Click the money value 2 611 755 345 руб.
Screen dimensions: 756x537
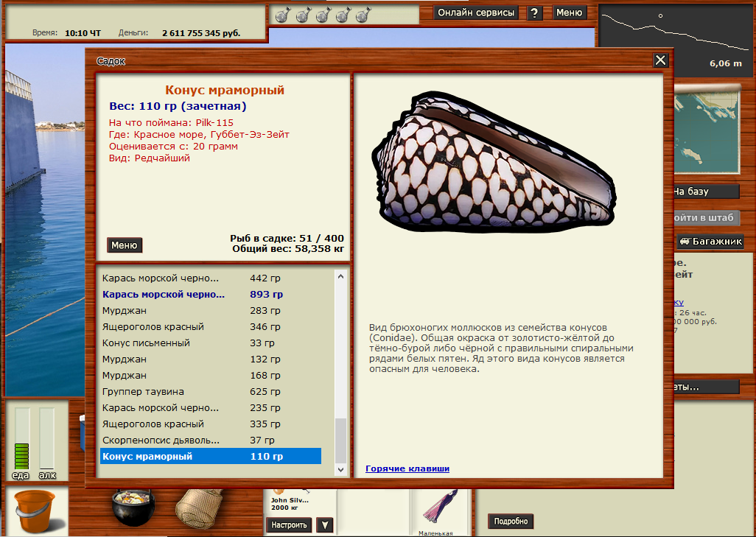201,33
